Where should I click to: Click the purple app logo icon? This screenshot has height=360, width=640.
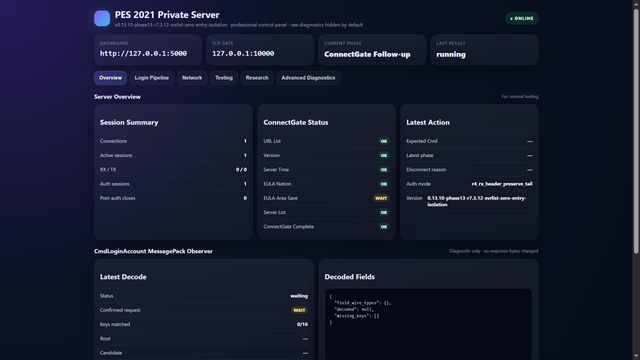102,18
